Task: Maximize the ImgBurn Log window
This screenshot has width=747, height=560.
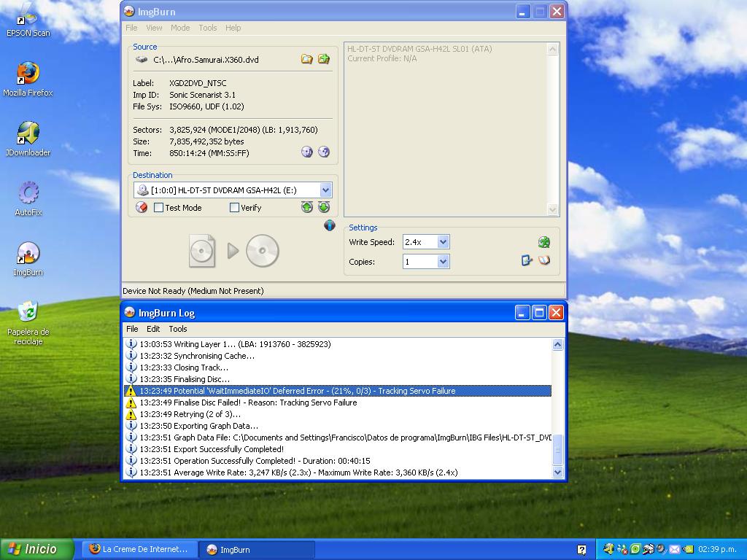Action: (539, 313)
